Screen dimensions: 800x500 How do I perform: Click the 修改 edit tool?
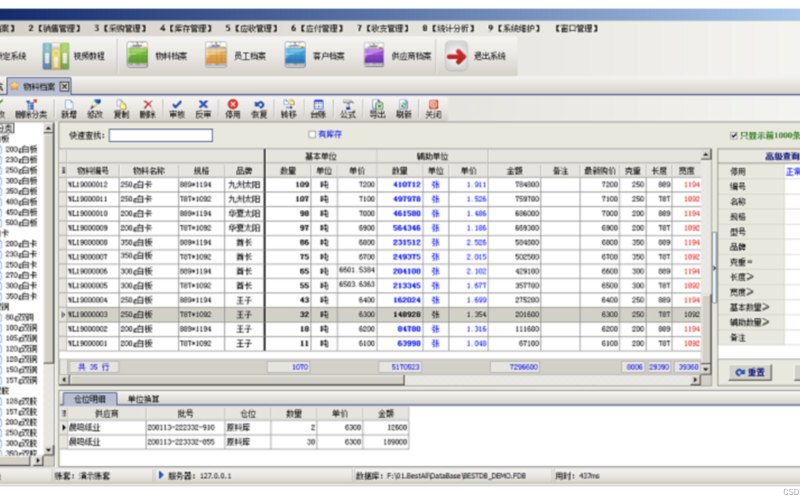(95, 110)
